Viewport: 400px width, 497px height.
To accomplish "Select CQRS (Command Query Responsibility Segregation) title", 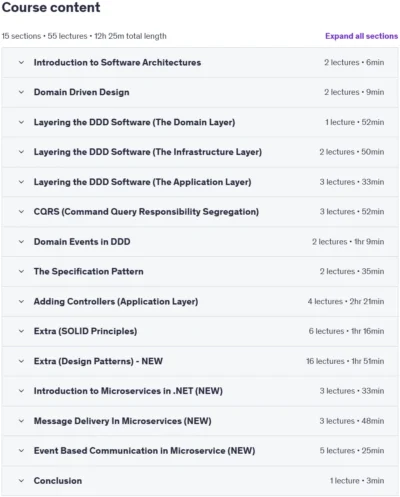I will click(146, 212).
